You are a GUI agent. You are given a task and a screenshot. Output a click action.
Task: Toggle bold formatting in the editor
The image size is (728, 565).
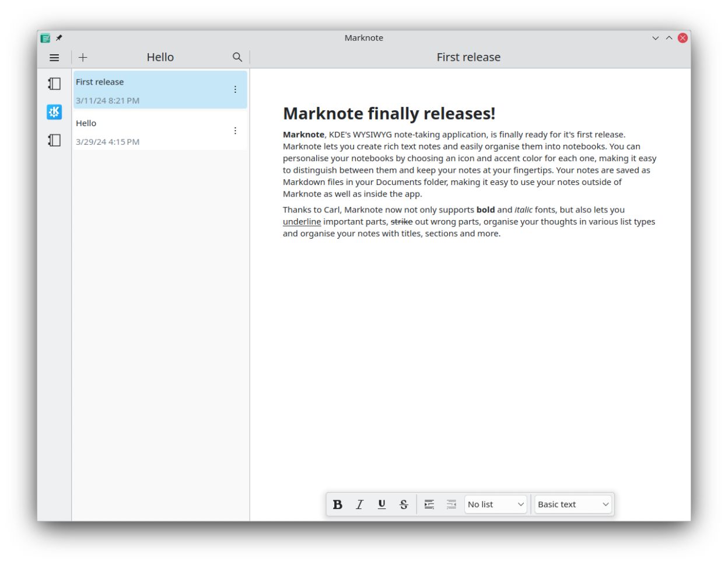click(338, 504)
